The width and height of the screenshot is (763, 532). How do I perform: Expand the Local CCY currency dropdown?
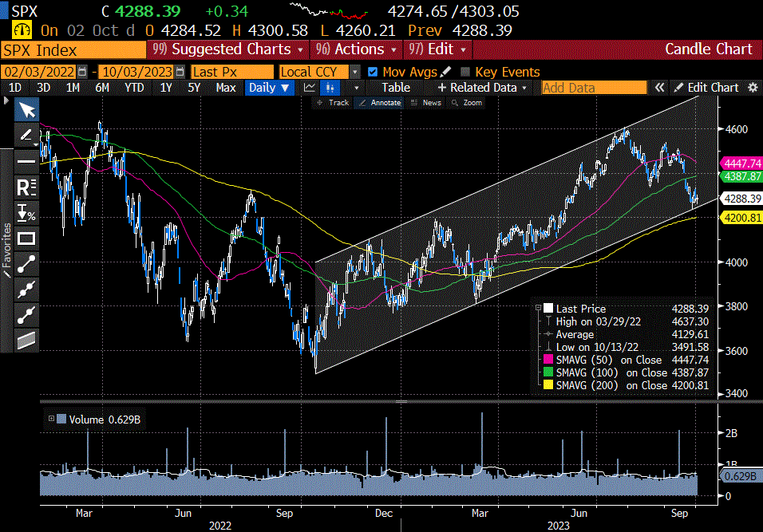354,72
